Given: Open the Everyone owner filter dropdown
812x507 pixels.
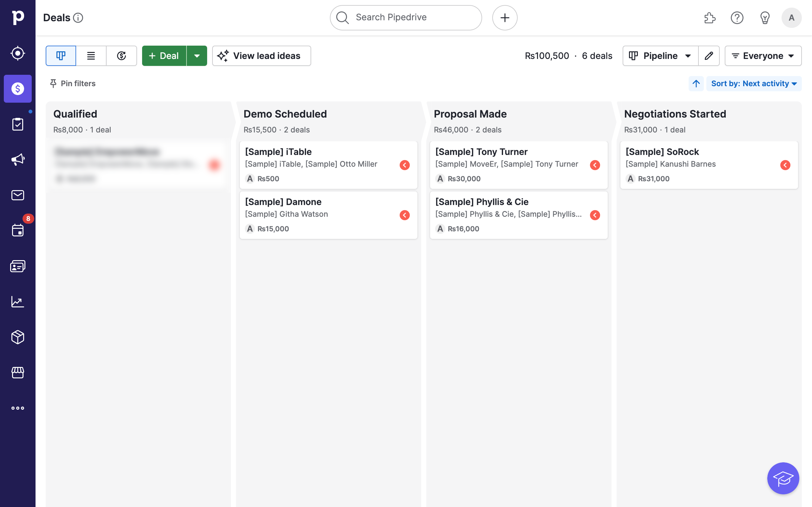Looking at the screenshot, I should pos(763,56).
